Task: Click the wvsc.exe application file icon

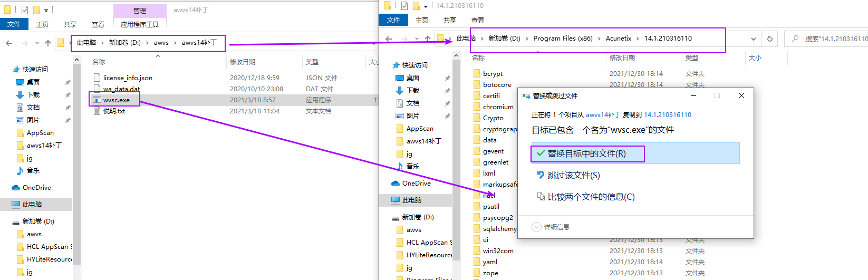Action: click(x=97, y=100)
